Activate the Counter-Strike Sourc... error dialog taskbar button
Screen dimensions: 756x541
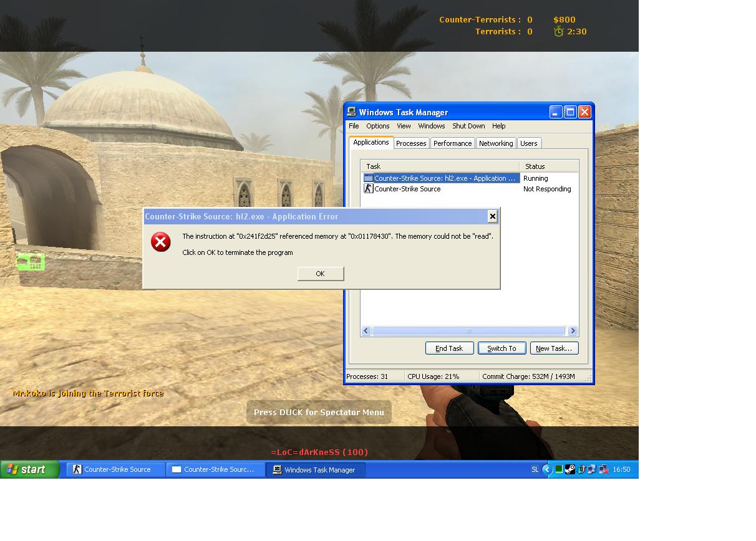tap(215, 469)
